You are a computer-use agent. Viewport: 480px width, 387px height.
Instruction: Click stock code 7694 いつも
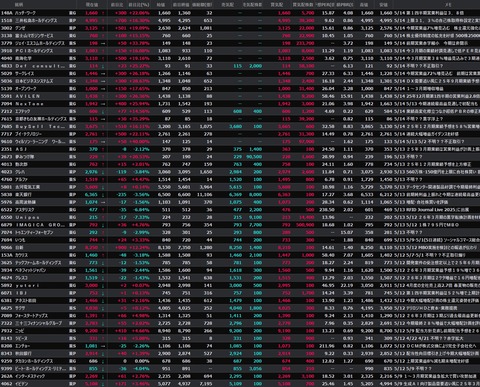[6, 240]
